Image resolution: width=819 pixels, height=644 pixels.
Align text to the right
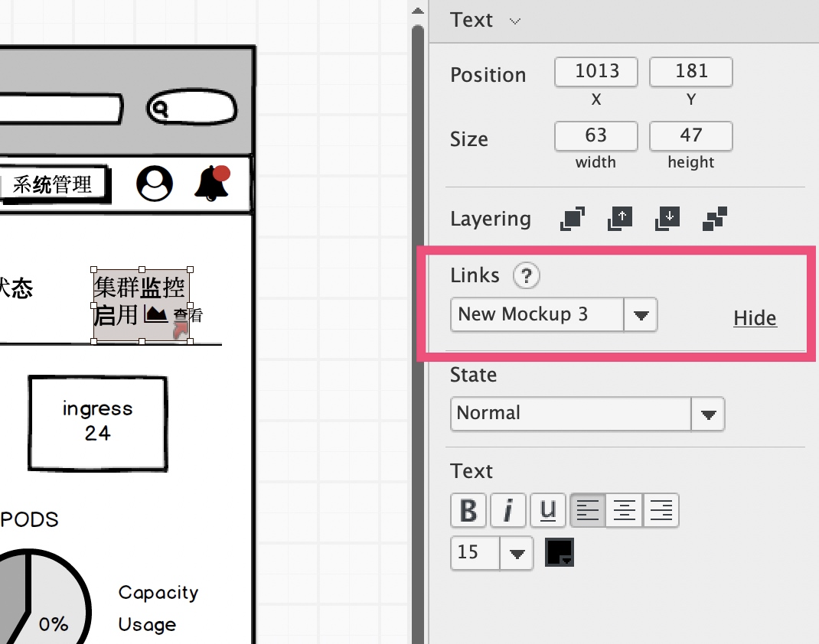[661, 510]
